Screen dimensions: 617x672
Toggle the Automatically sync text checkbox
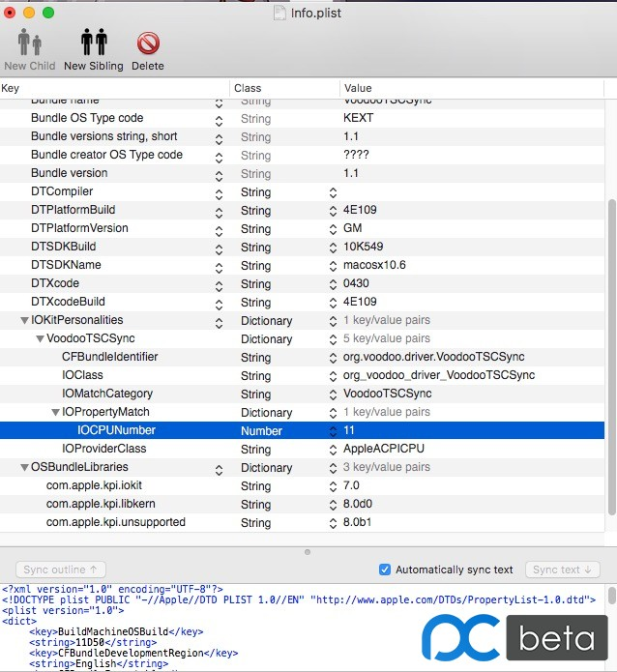[385, 570]
